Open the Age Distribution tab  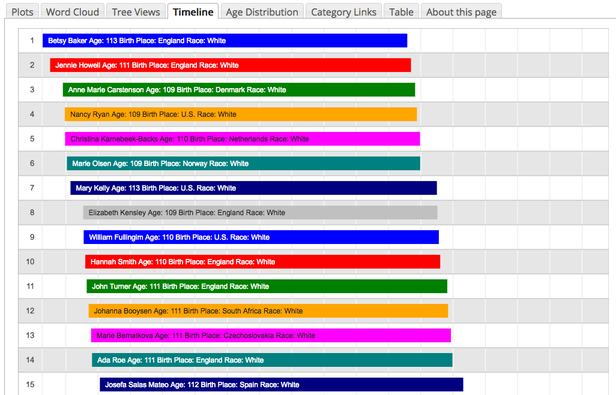(262, 12)
